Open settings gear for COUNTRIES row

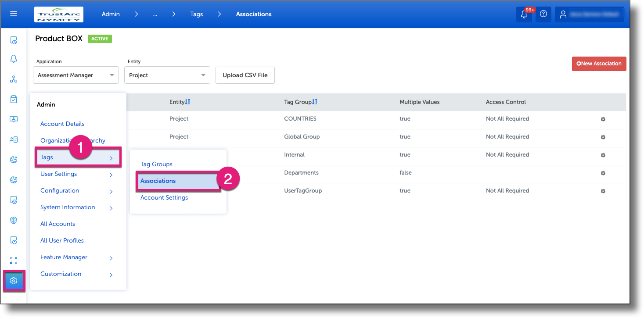603,119
